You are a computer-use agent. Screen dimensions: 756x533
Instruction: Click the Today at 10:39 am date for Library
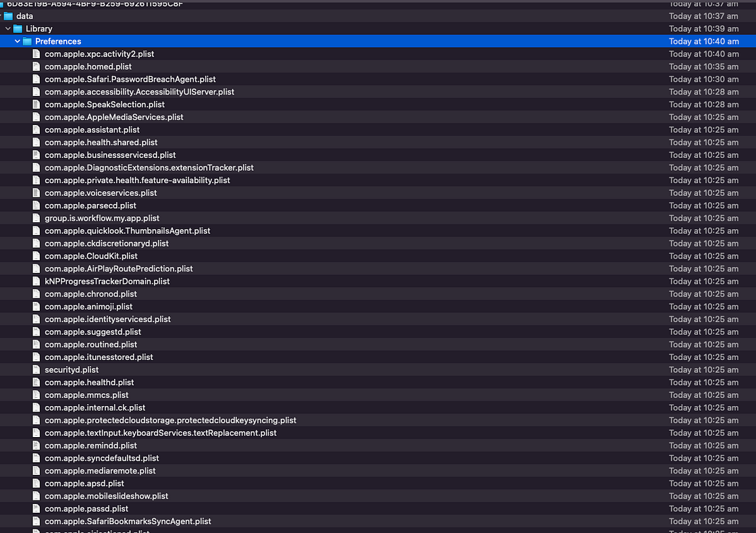point(703,29)
